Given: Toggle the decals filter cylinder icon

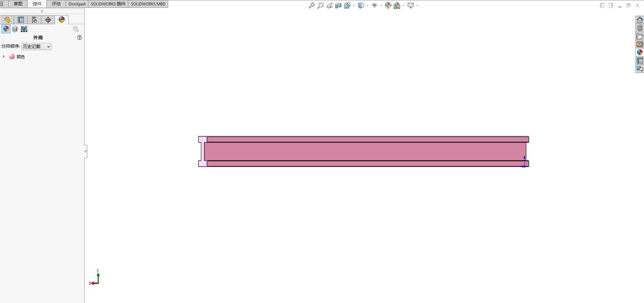Looking at the screenshot, I should point(15,29).
